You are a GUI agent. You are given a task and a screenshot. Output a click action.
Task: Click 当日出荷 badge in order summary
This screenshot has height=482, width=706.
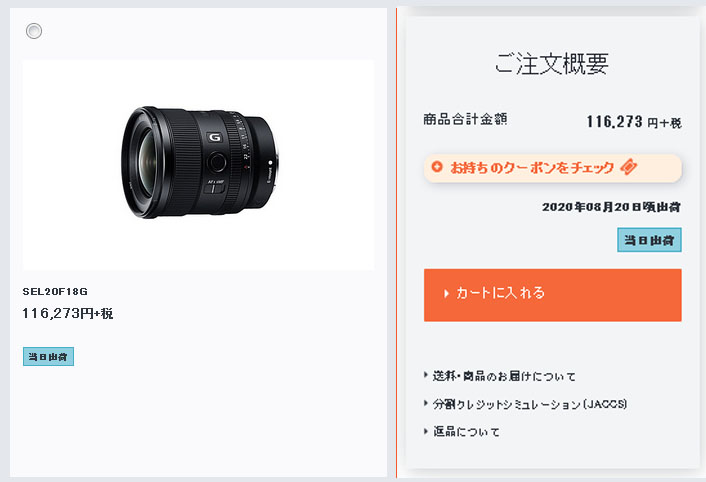(649, 240)
